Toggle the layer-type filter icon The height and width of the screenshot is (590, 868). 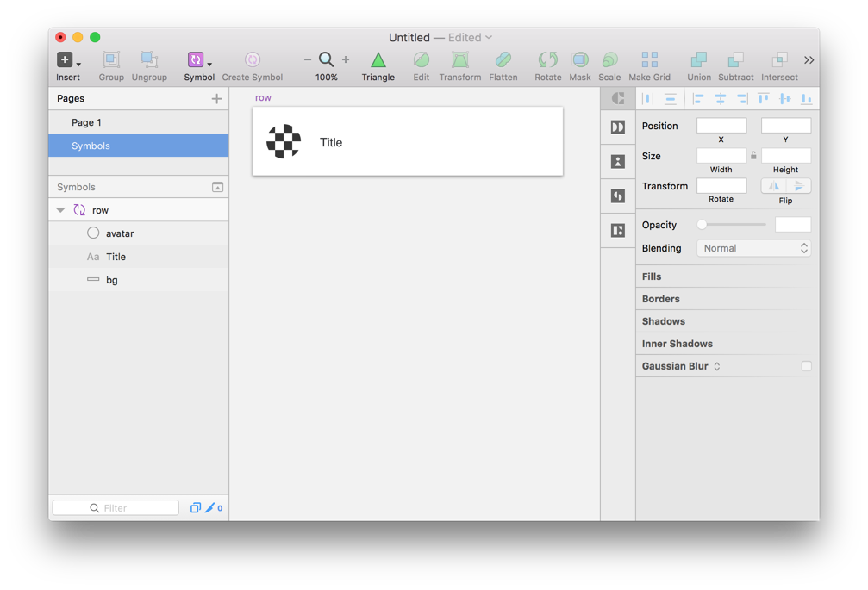pos(196,507)
